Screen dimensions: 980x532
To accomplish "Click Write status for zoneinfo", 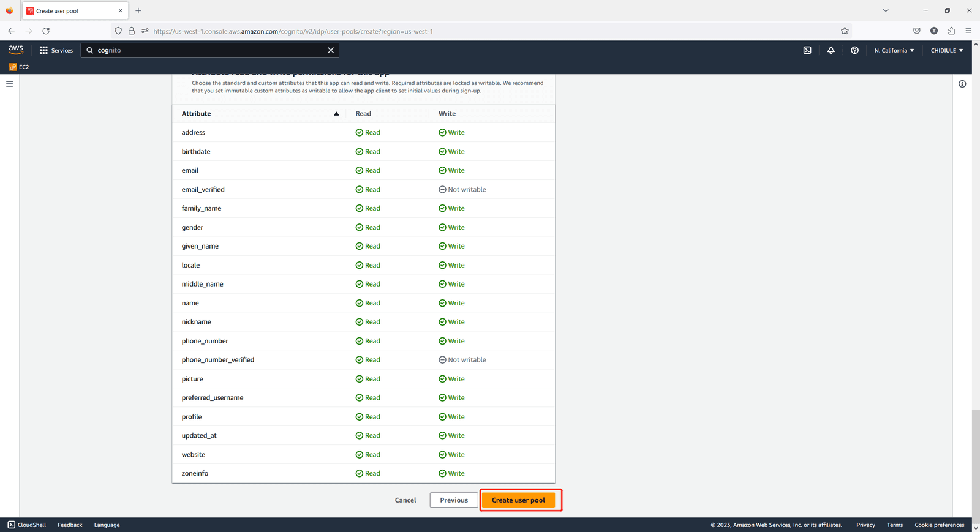I will pyautogui.click(x=451, y=473).
